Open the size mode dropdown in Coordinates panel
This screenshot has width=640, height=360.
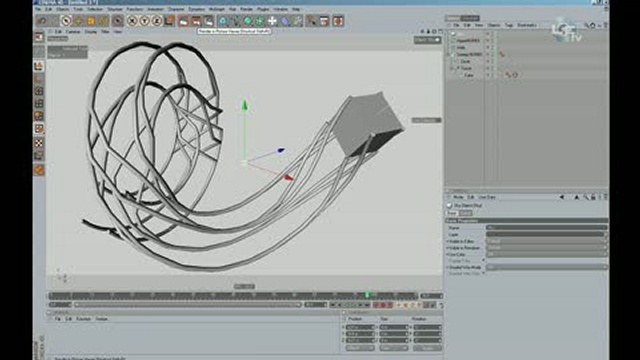pos(393,348)
